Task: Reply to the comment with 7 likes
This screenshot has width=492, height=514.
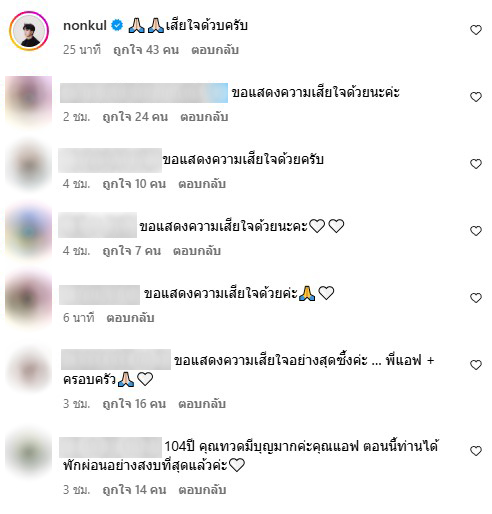Action: (x=197, y=251)
